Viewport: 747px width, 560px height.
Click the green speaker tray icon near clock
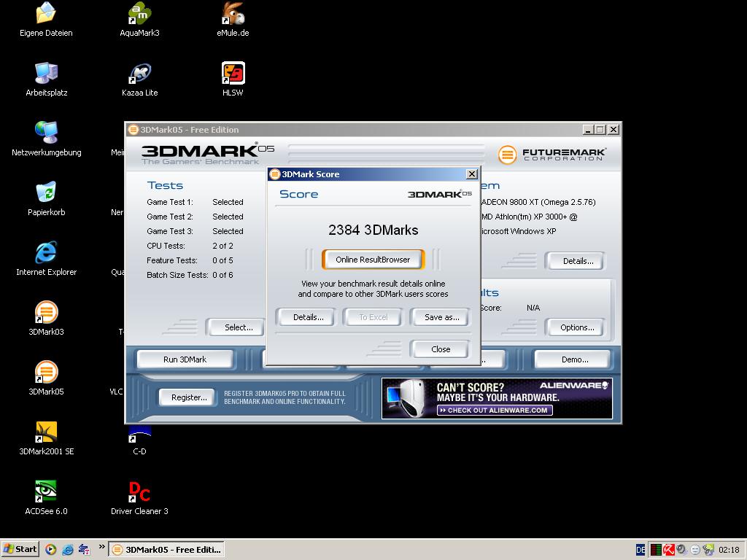tap(708, 550)
